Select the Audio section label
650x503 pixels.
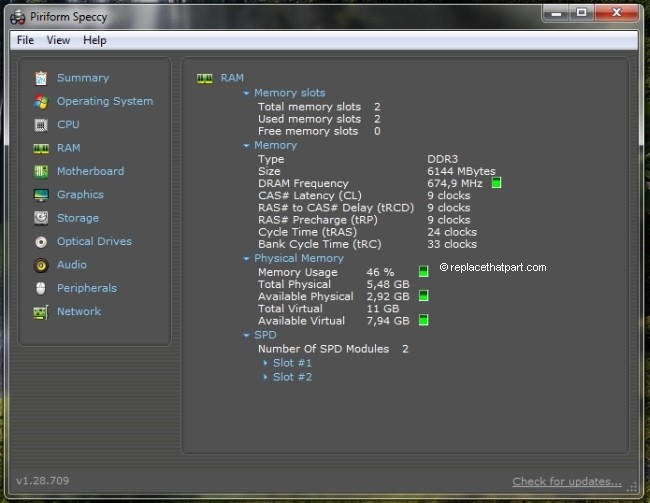click(x=72, y=265)
